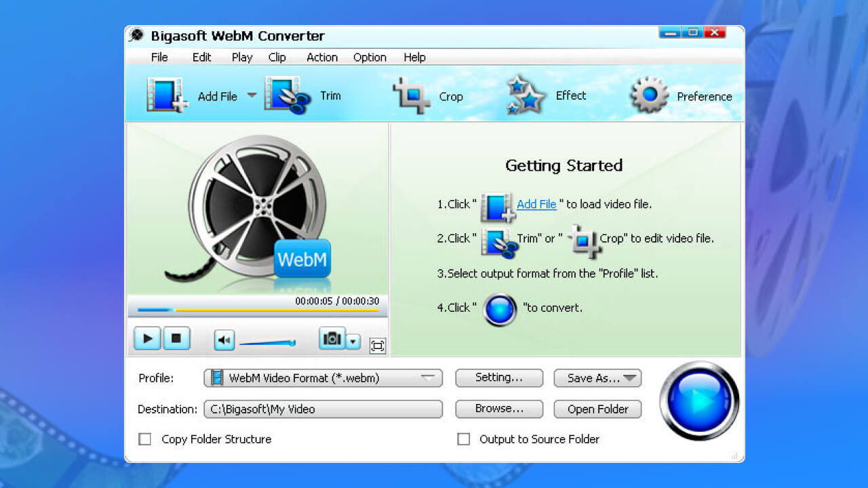Open the Action menu

322,58
